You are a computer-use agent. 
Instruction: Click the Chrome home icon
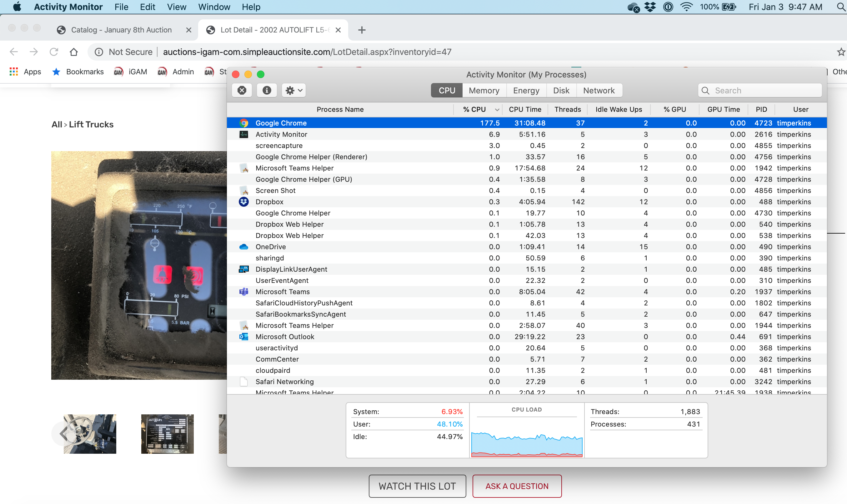74,52
